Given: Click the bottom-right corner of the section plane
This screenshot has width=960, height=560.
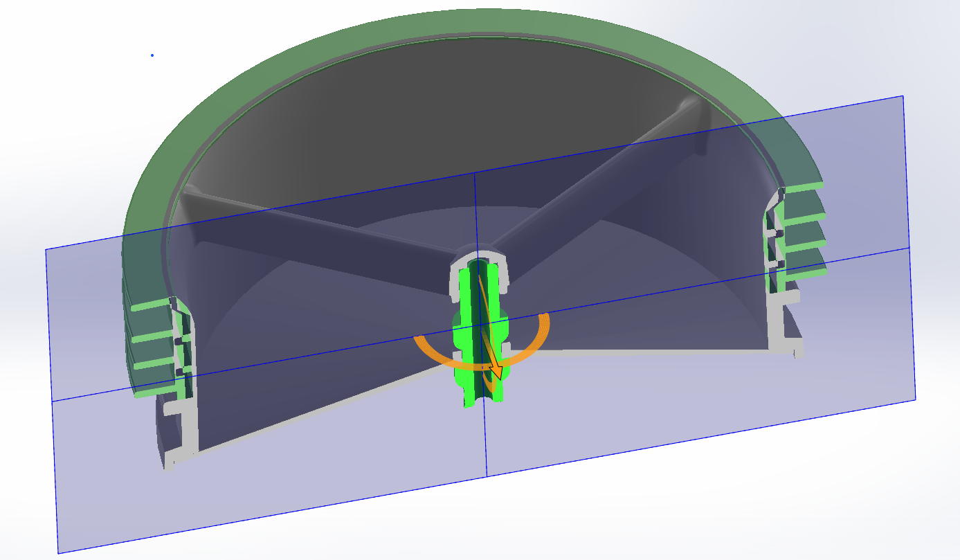Looking at the screenshot, I should pyautogui.click(x=915, y=399).
